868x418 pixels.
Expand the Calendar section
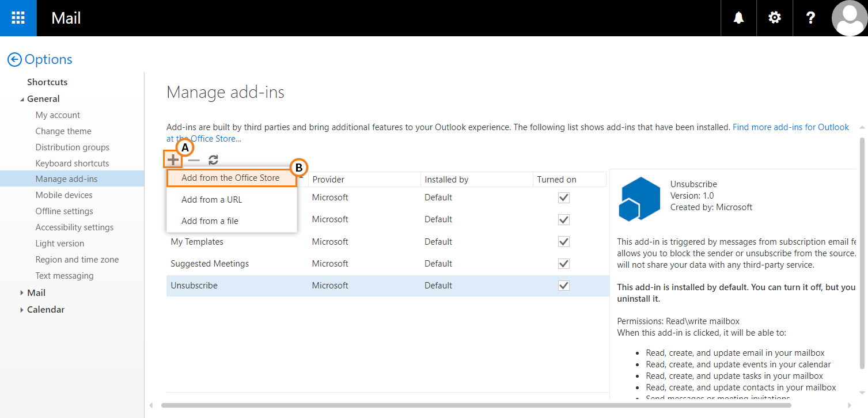[22, 310]
